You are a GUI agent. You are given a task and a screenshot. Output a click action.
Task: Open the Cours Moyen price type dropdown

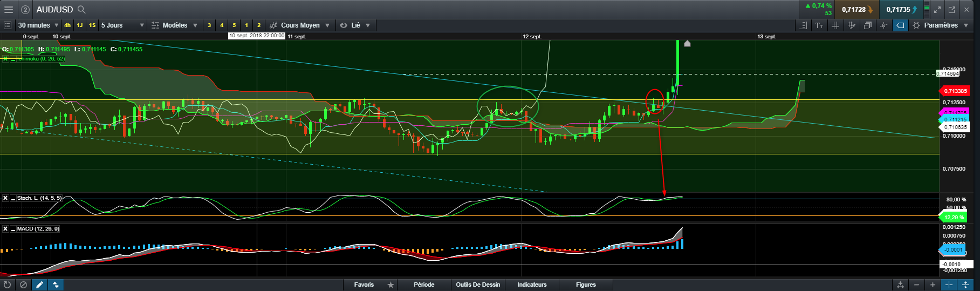(299, 25)
